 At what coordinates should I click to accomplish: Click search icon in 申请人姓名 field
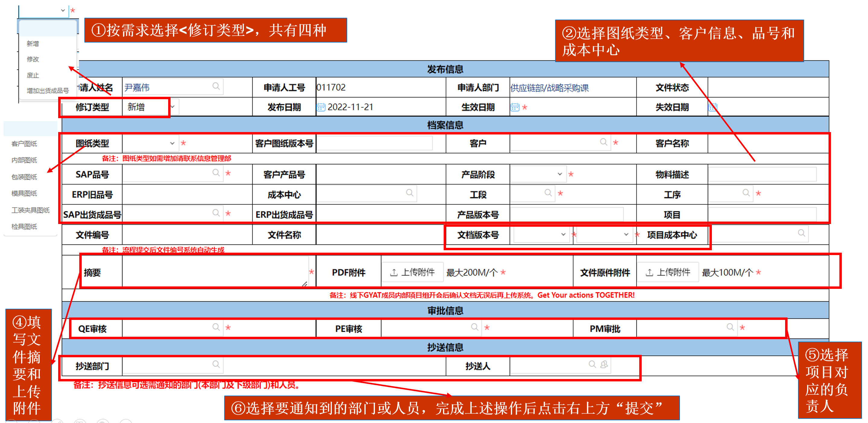(216, 86)
